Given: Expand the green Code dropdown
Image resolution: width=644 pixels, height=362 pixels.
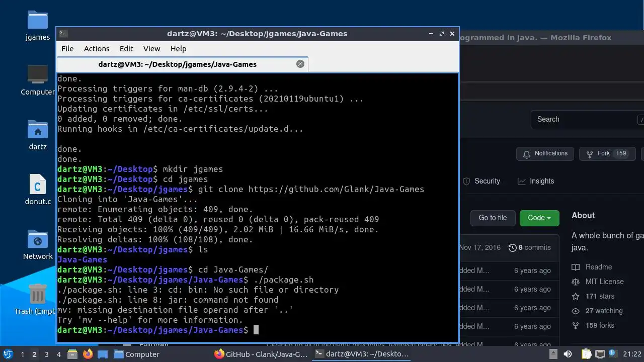Looking at the screenshot, I should tap(539, 218).
